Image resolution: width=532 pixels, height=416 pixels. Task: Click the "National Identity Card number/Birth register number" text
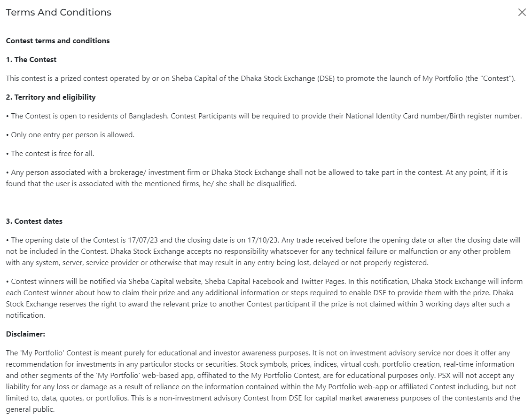[x=433, y=116]
